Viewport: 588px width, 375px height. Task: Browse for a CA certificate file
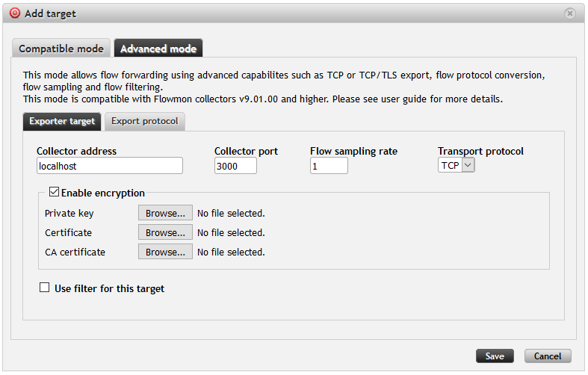[165, 252]
